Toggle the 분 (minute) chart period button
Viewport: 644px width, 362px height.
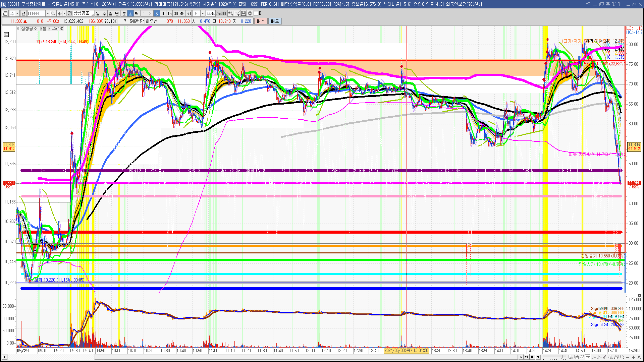(124, 13)
